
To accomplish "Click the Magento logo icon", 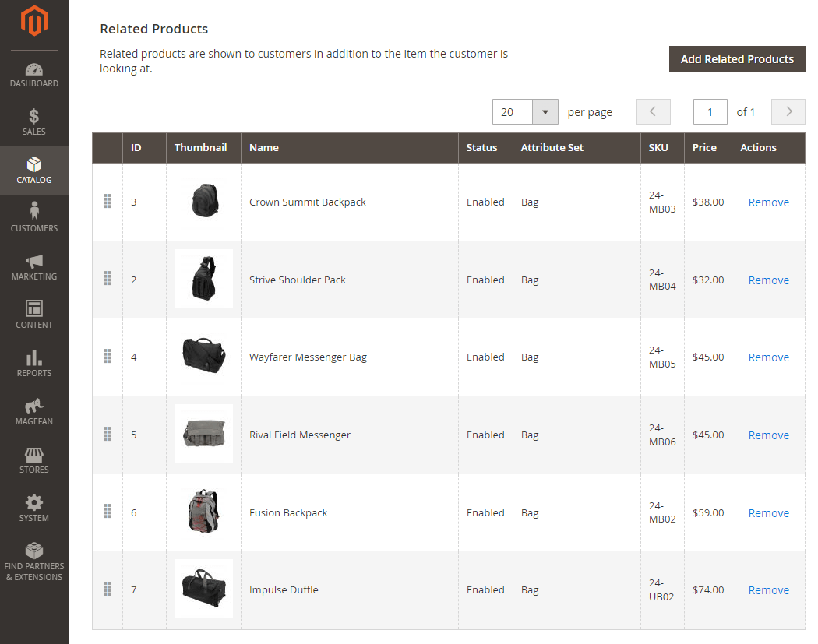I will (x=34, y=22).
